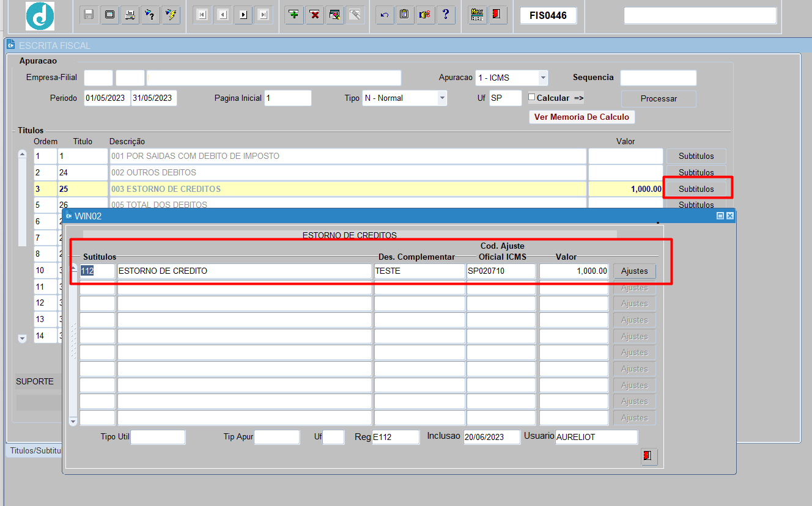Open help with question mark icon

pyautogui.click(x=446, y=15)
